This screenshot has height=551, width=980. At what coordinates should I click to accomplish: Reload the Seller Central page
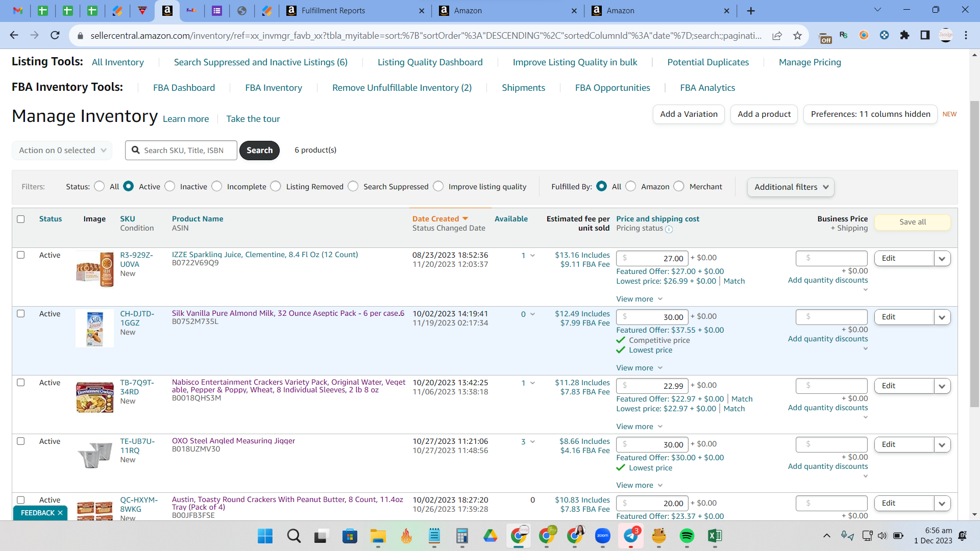(55, 35)
